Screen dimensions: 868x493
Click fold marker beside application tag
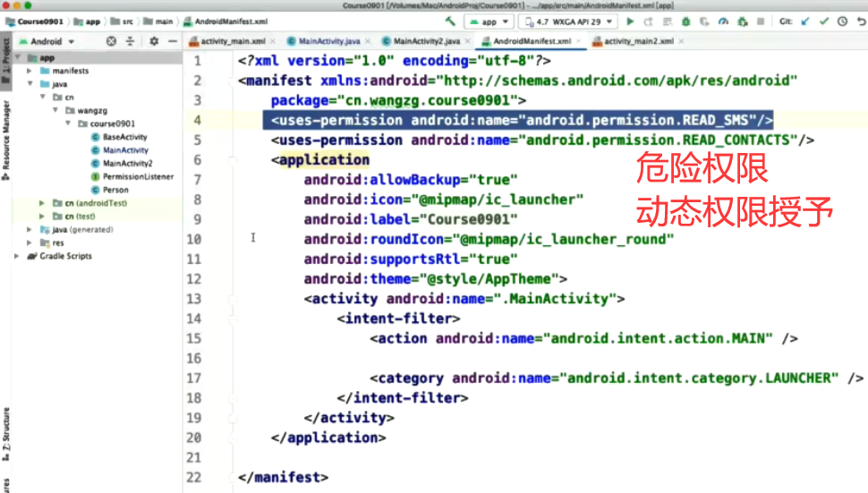pos(233,160)
